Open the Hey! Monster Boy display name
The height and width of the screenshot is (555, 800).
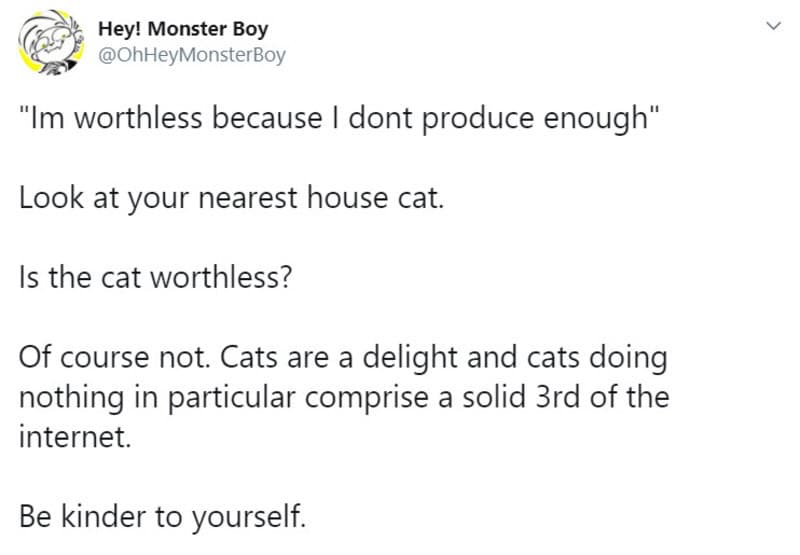(182, 30)
